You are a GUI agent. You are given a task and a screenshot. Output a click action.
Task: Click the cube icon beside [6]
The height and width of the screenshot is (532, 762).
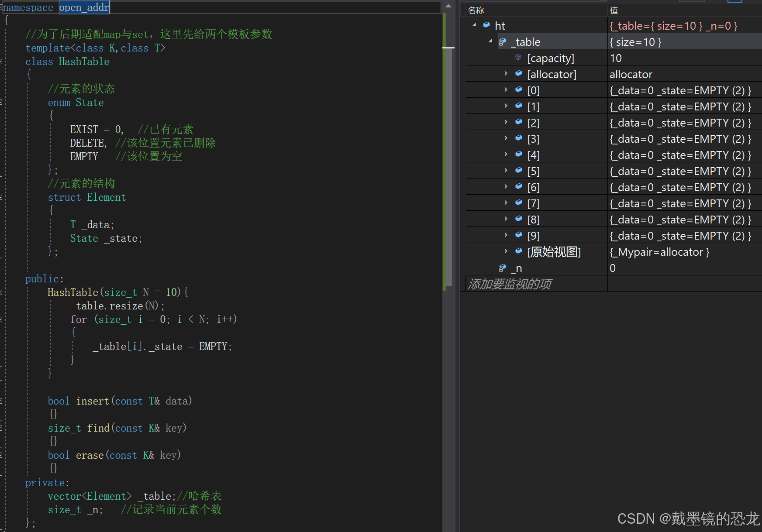(x=519, y=187)
